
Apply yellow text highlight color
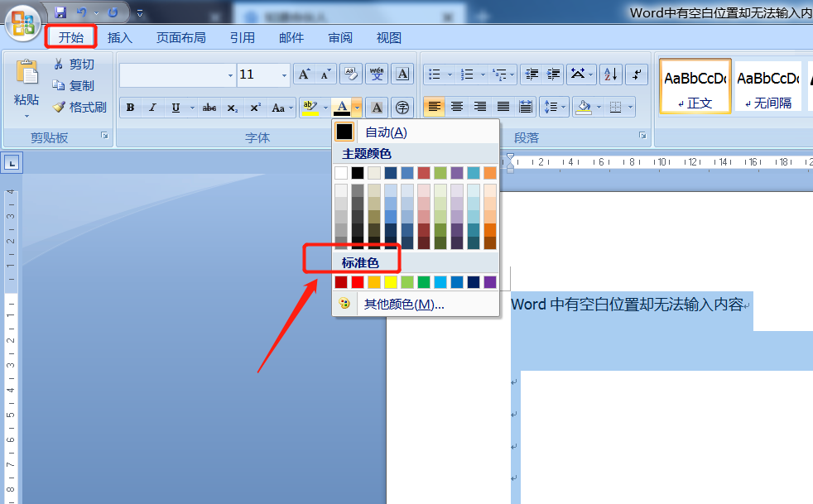coord(310,108)
